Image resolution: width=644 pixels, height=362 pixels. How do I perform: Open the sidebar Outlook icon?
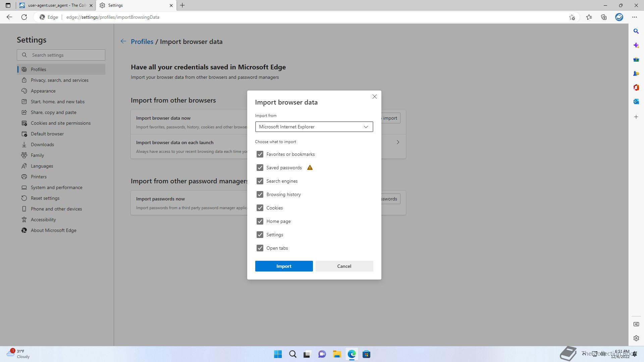tap(636, 102)
